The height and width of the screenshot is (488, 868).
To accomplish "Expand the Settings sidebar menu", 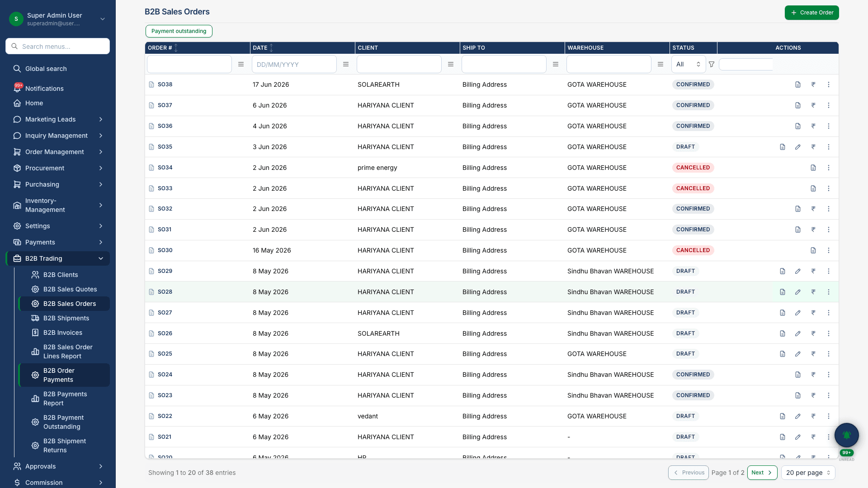I will [58, 226].
